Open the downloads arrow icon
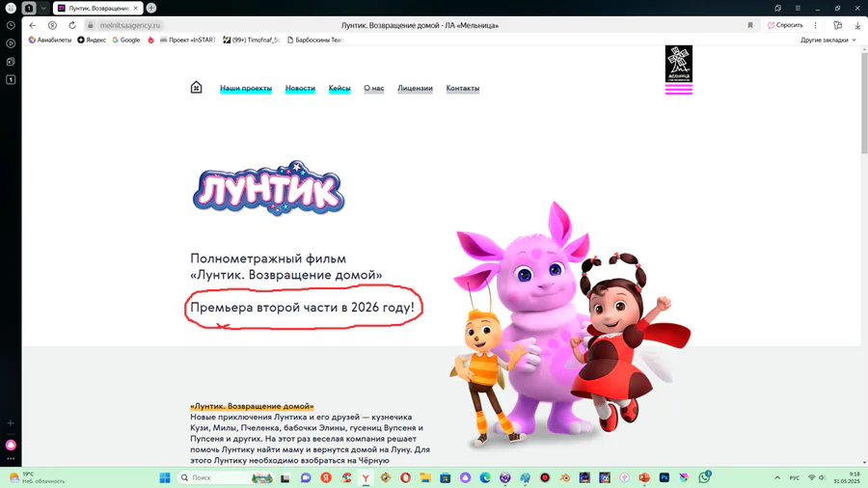 click(857, 25)
